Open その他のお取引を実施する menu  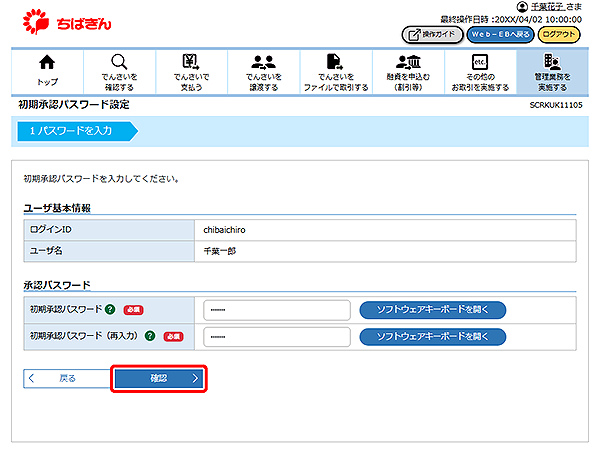(x=479, y=69)
